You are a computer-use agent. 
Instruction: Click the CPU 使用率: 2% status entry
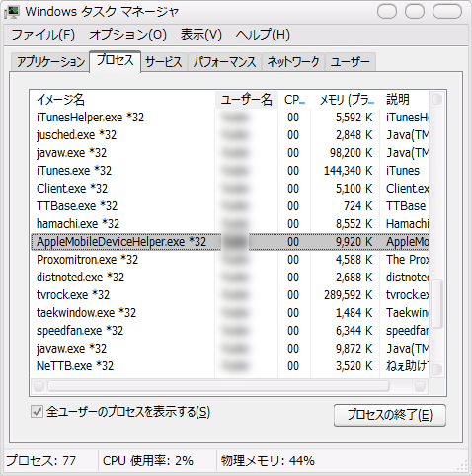[x=148, y=461]
